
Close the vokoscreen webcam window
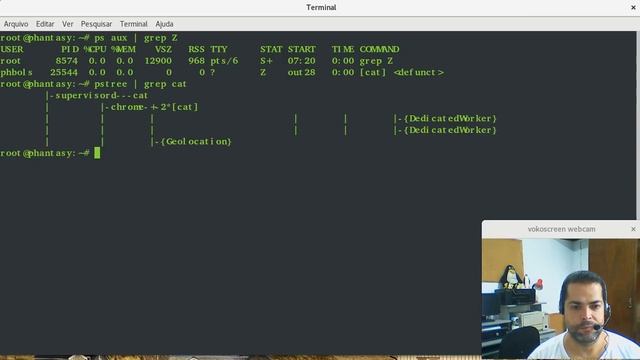633,229
